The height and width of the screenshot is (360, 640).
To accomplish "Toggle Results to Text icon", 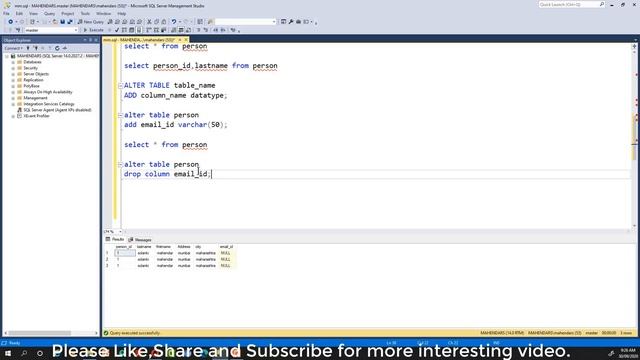I will [x=174, y=30].
